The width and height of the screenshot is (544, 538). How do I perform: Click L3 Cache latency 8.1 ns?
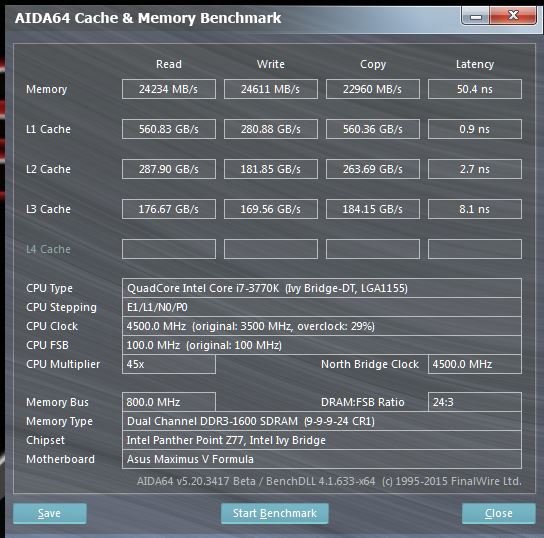475,209
